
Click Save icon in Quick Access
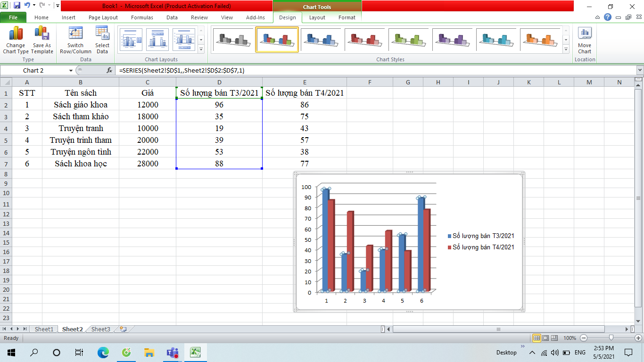[17, 6]
